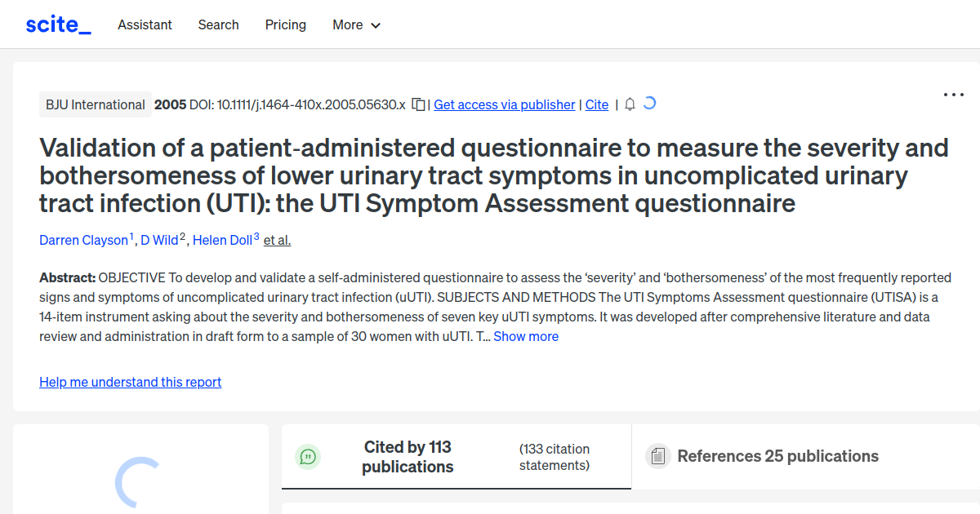Viewport: 980px width, 514px height.
Task: Click the scite_ logo
Action: [x=57, y=24]
